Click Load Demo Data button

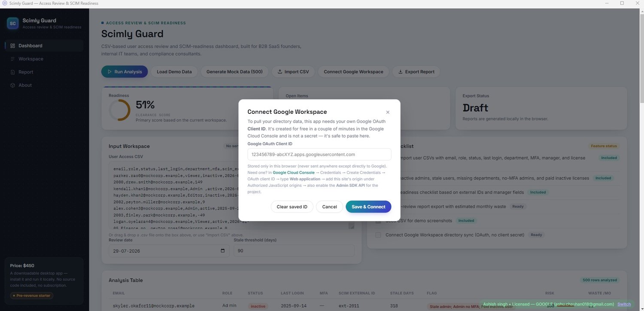pyautogui.click(x=174, y=72)
